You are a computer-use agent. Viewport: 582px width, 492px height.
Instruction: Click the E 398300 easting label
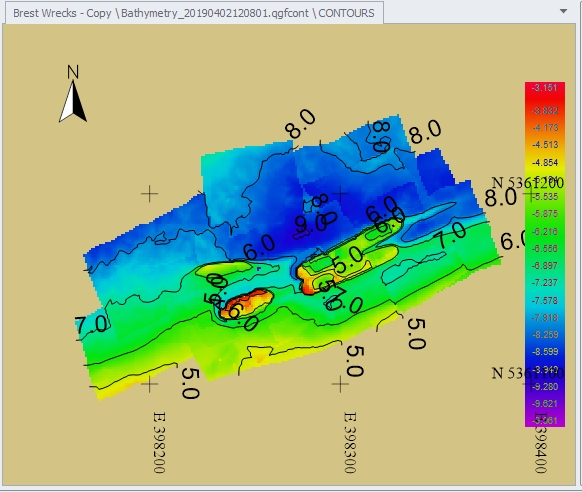[350, 442]
